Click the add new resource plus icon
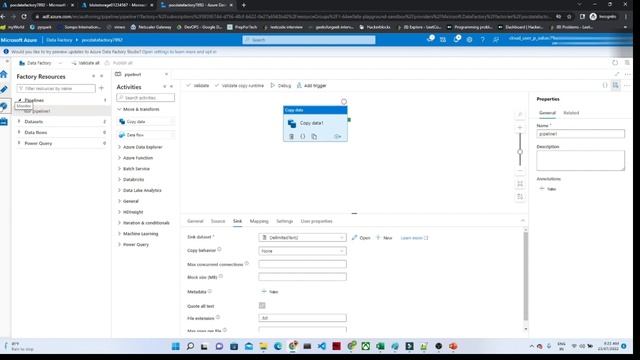Viewport: 640px width, 360px height. (101, 88)
